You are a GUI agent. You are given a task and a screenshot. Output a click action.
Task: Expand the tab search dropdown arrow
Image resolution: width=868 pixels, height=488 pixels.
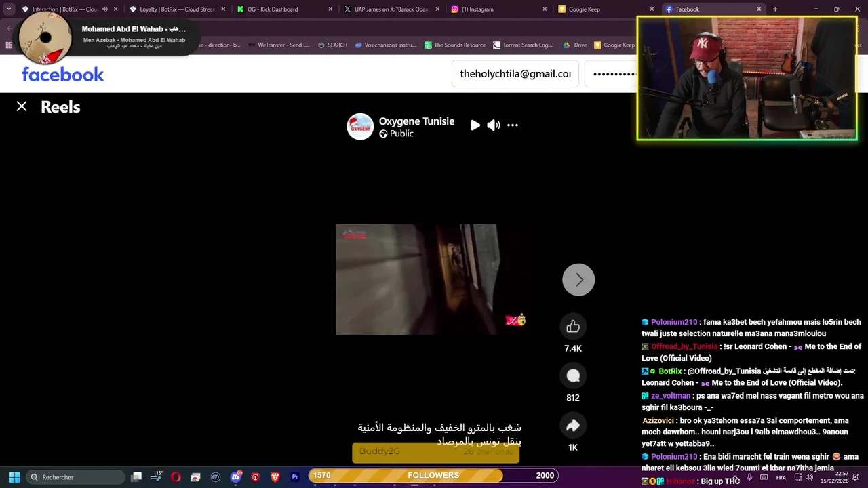pos(9,9)
